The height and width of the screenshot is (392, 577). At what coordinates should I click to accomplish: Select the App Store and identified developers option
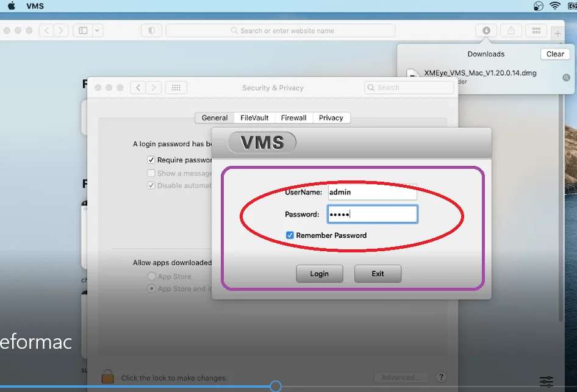pos(151,288)
